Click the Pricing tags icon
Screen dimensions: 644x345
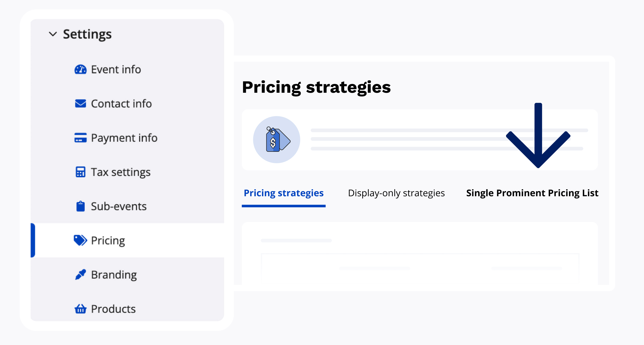[80, 240]
